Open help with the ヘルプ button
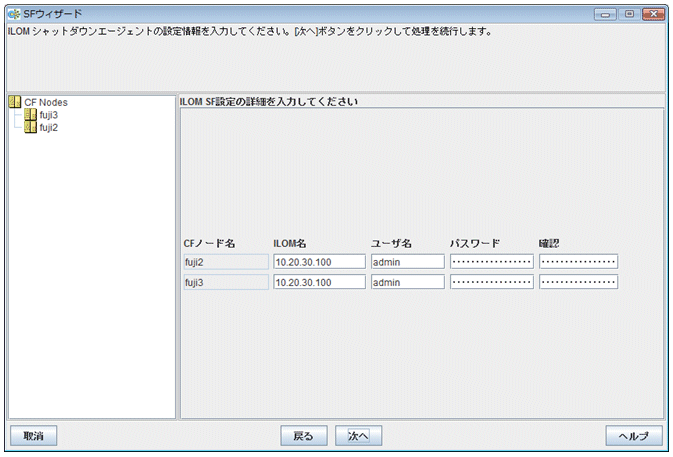This screenshot has height=457, width=673. (634, 436)
